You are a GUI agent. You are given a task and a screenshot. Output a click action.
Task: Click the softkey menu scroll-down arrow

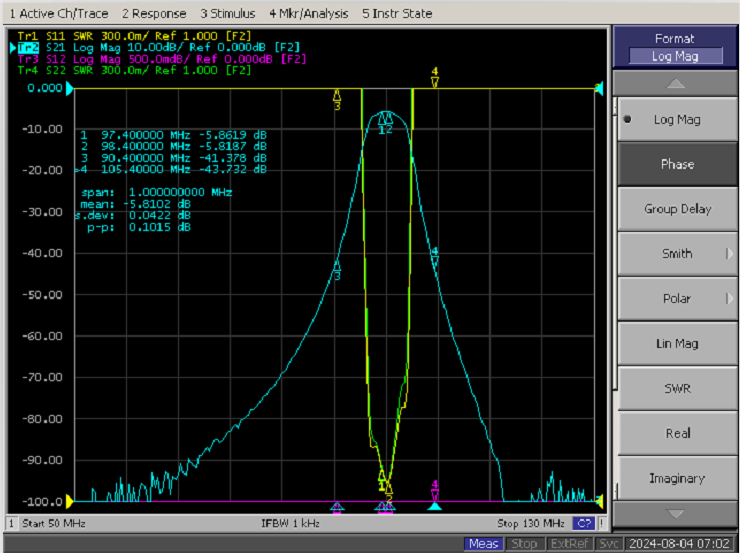coord(675,514)
